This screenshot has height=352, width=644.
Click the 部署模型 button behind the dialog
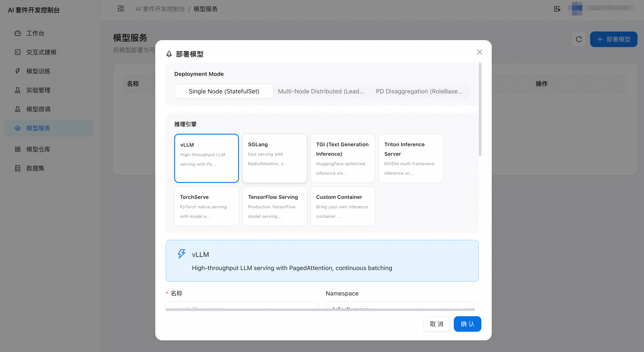click(x=614, y=39)
